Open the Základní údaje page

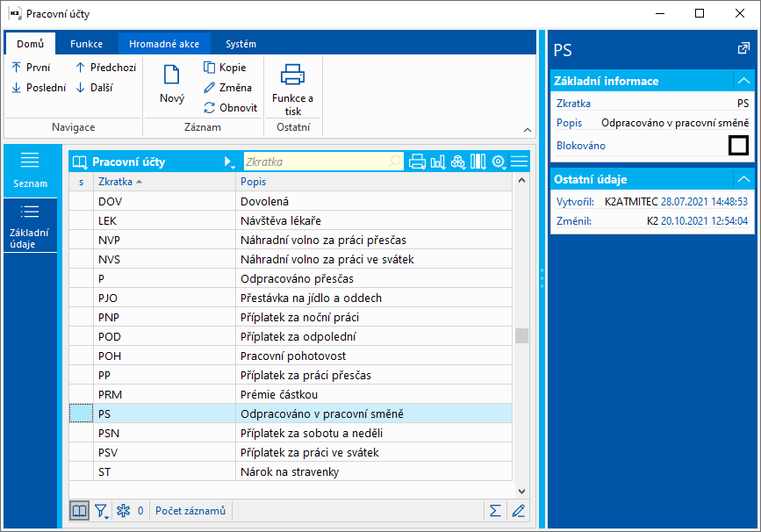(x=30, y=226)
